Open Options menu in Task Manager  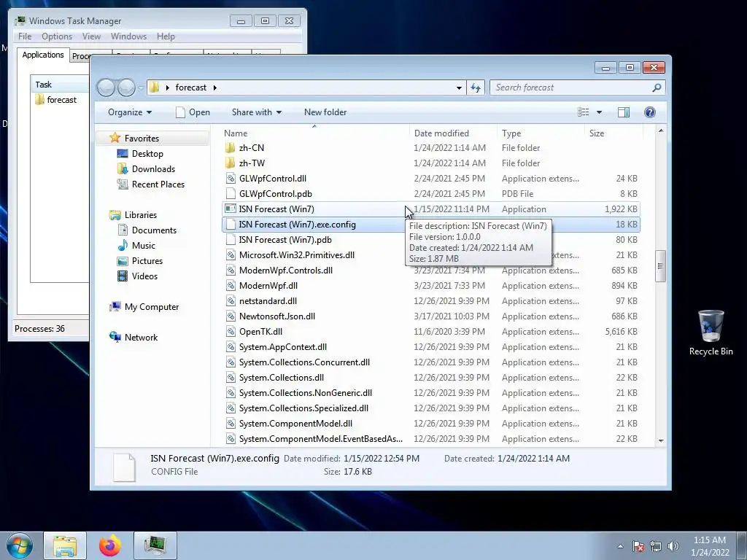57,36
